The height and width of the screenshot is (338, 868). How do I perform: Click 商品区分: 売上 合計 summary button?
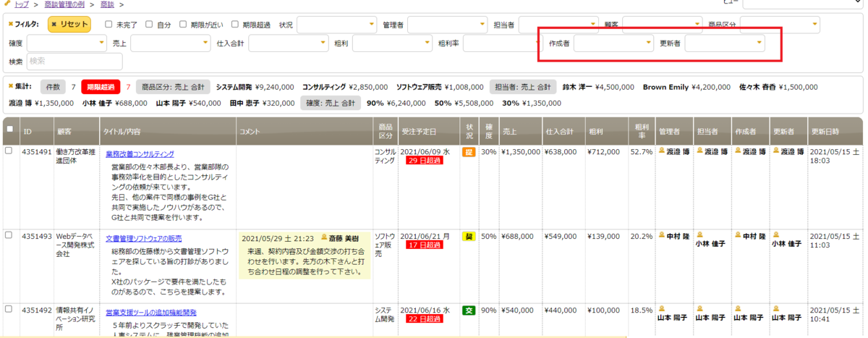click(173, 87)
